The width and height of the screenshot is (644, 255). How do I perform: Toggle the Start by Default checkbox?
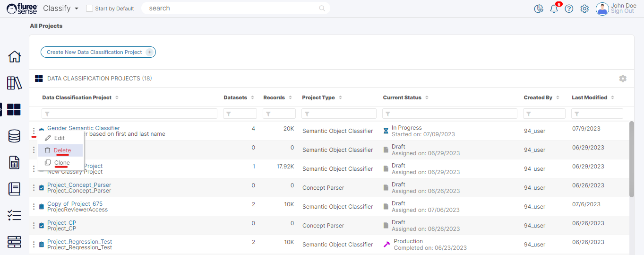click(x=89, y=9)
